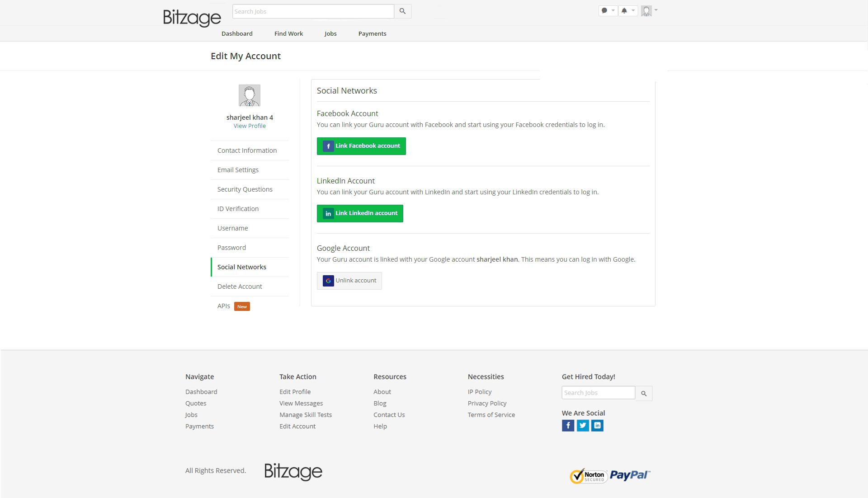
Task: Click the footer search magnifier icon
Action: click(x=644, y=393)
